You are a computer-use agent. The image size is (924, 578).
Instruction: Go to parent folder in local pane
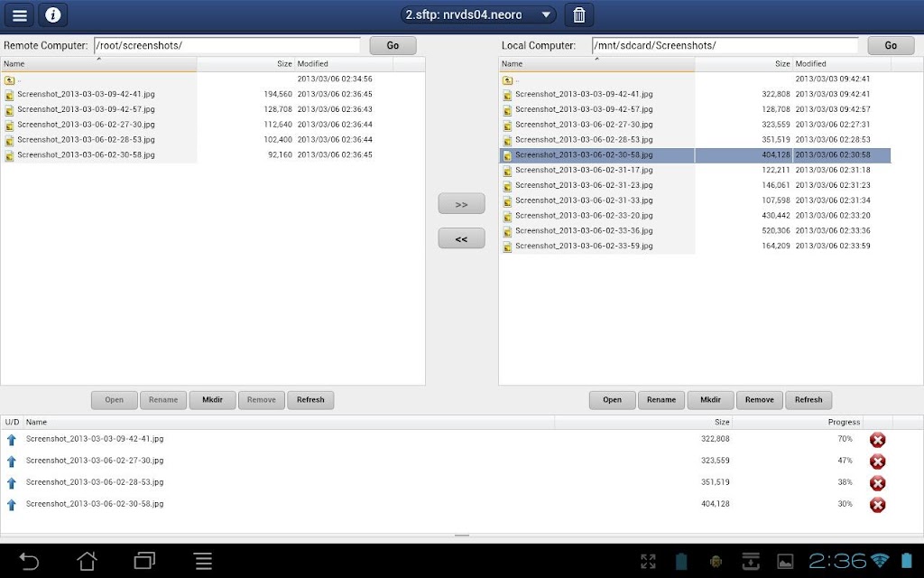tap(507, 79)
